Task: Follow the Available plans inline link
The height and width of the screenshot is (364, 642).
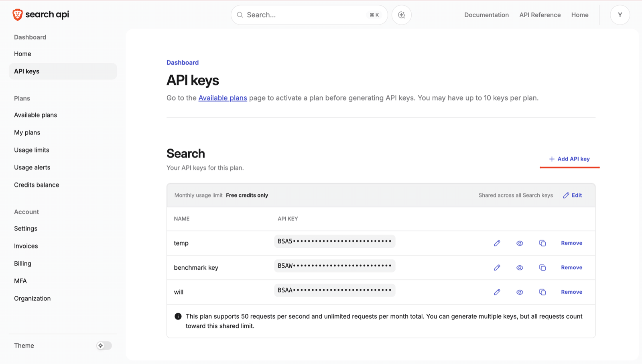Action: pos(223,98)
